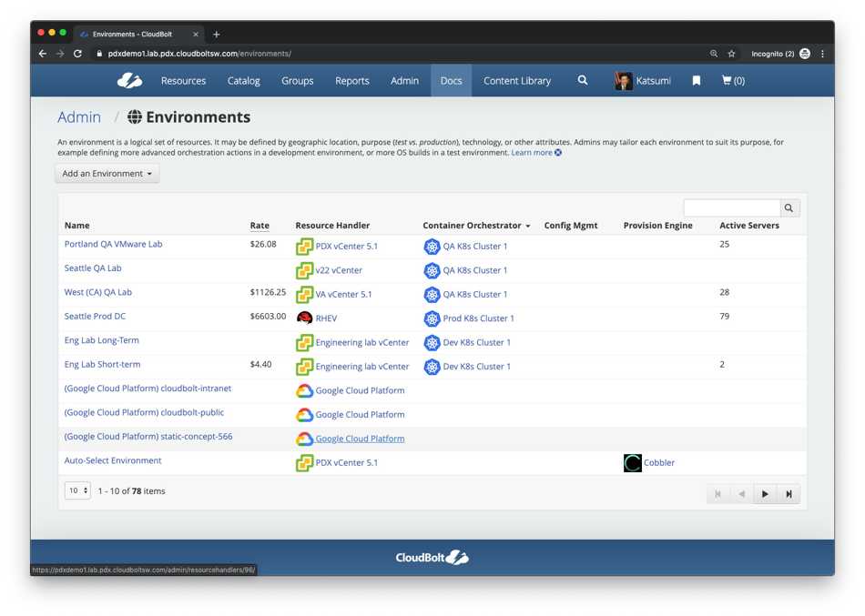Click the Google Cloud icon in the cloudbolt-intranet row
Viewport: 865px width, 616px height.
point(304,390)
